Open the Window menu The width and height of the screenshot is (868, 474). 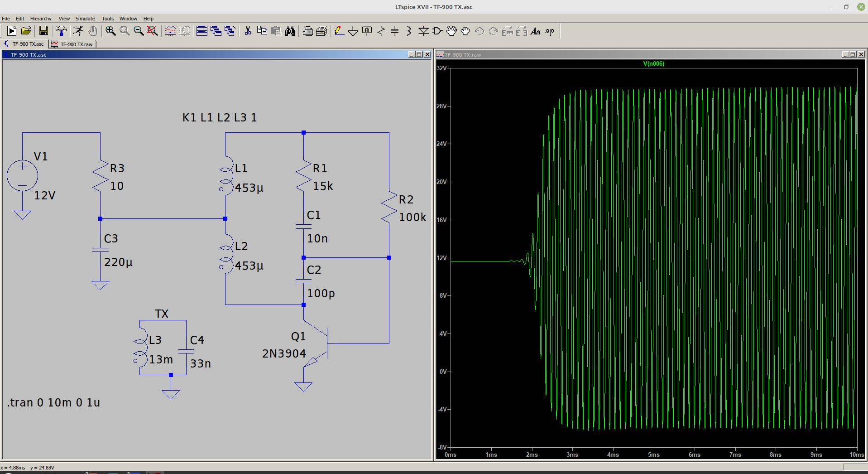(x=128, y=19)
